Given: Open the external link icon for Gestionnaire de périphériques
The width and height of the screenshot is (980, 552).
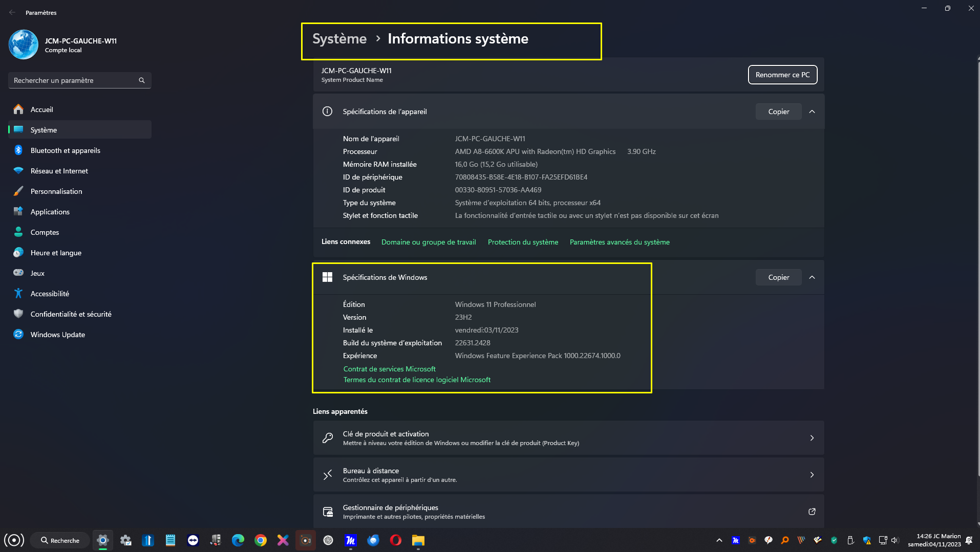Looking at the screenshot, I should tap(812, 512).
